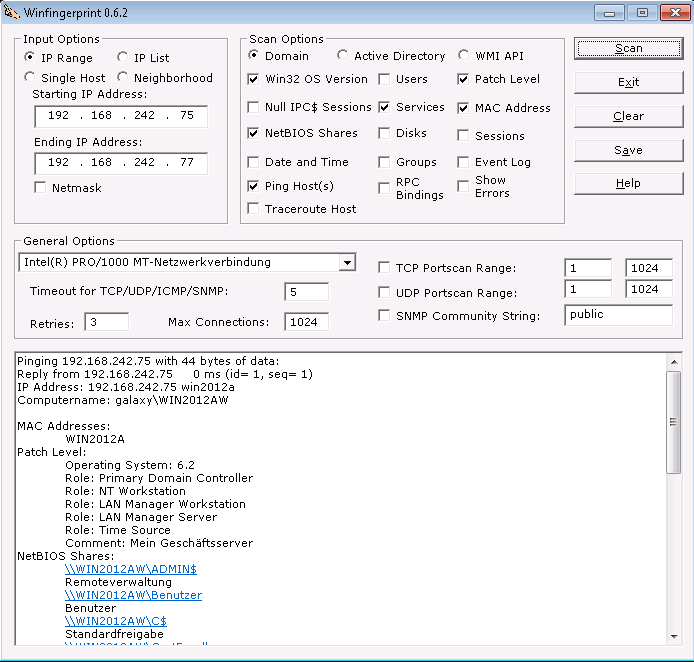This screenshot has height=662, width=694.
Task: Click the Winfingerprint title bar app icon
Action: point(13,12)
